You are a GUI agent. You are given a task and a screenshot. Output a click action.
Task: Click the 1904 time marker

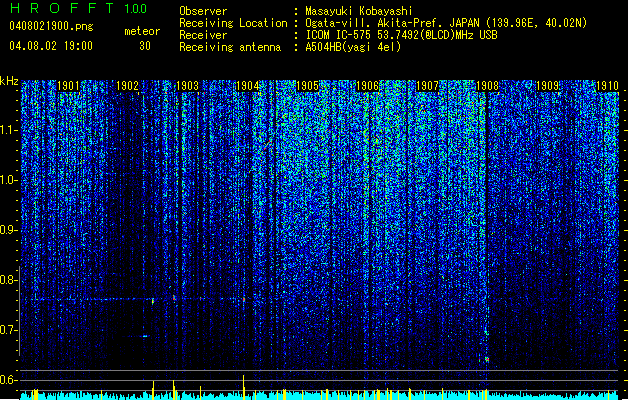point(248,86)
